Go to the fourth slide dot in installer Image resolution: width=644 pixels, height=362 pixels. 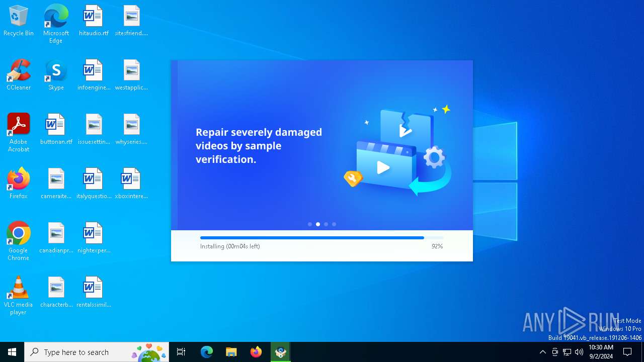334,224
